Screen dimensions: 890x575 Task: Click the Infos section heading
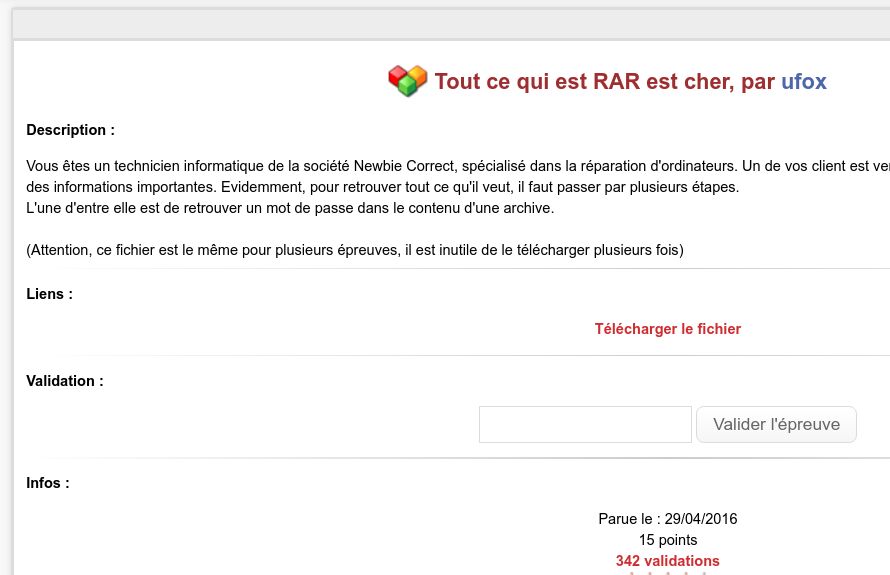[x=47, y=483]
